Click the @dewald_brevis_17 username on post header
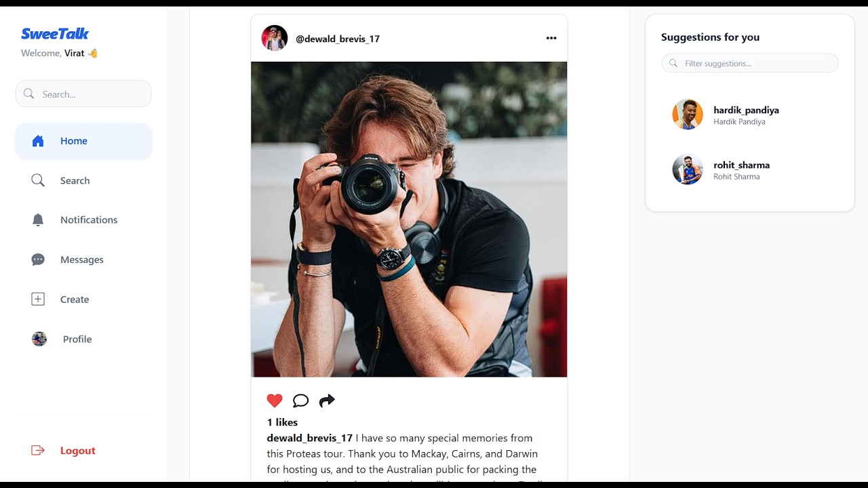 (x=338, y=39)
